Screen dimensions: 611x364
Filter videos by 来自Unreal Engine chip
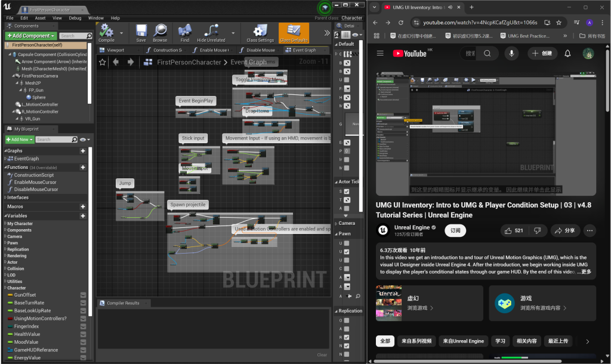(463, 341)
